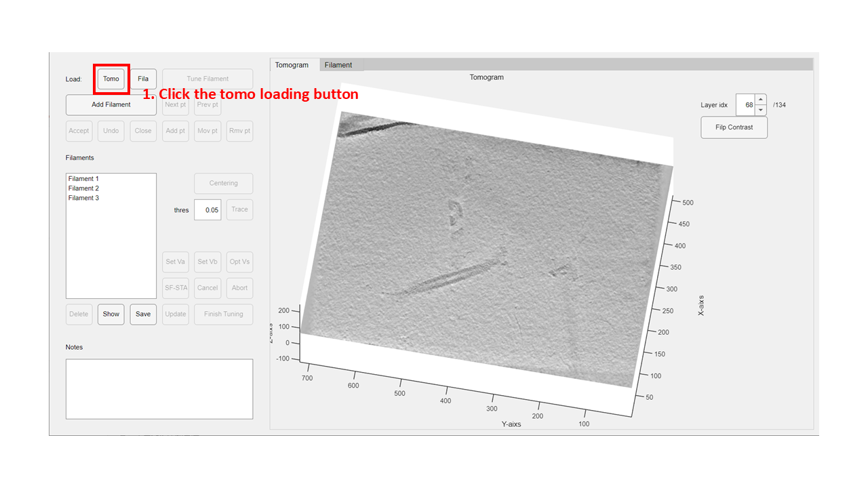Image resolution: width=868 pixels, height=488 pixels.
Task: Click the Prev pt button
Action: (208, 104)
